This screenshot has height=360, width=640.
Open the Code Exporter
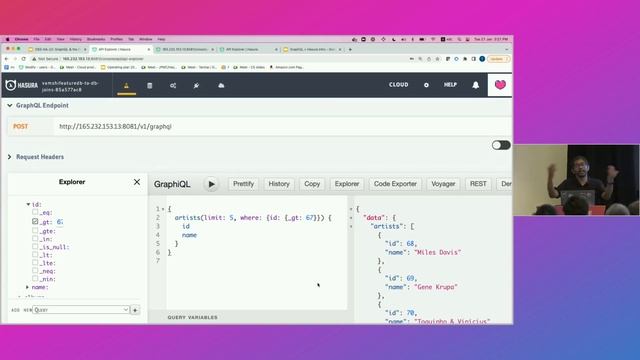click(395, 184)
